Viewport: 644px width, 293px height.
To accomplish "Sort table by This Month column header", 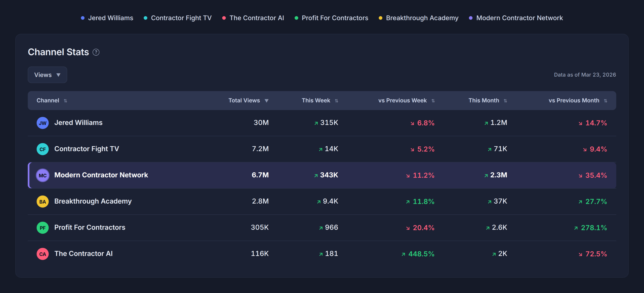I will [x=488, y=101].
